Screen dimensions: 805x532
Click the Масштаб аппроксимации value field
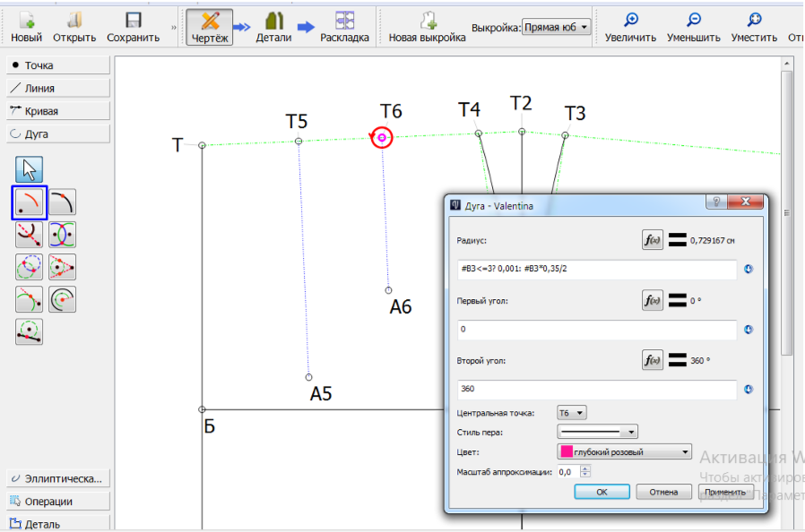point(569,471)
